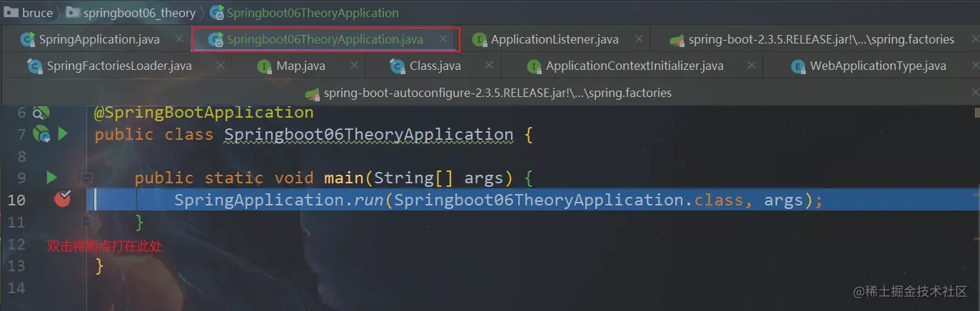Click the Spring leaf icon on spring-boot-autoconfigure tab

tap(312, 93)
